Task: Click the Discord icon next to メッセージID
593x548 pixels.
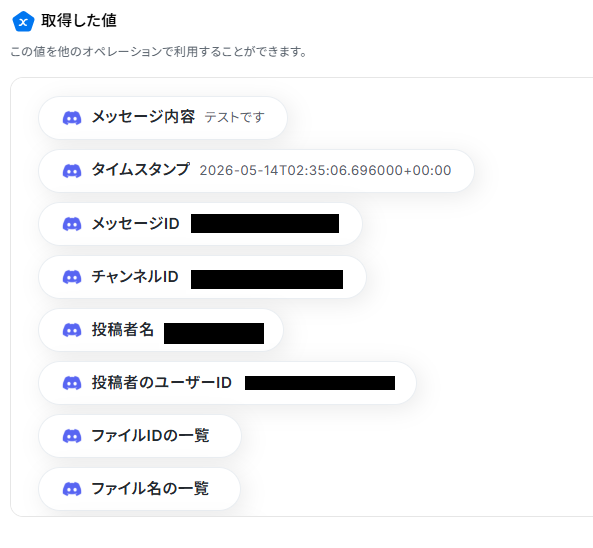Action: coord(72,224)
